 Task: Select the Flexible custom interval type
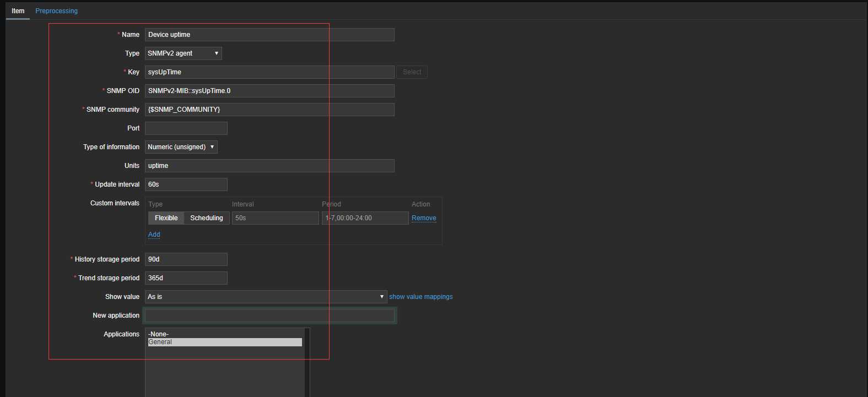pos(166,218)
